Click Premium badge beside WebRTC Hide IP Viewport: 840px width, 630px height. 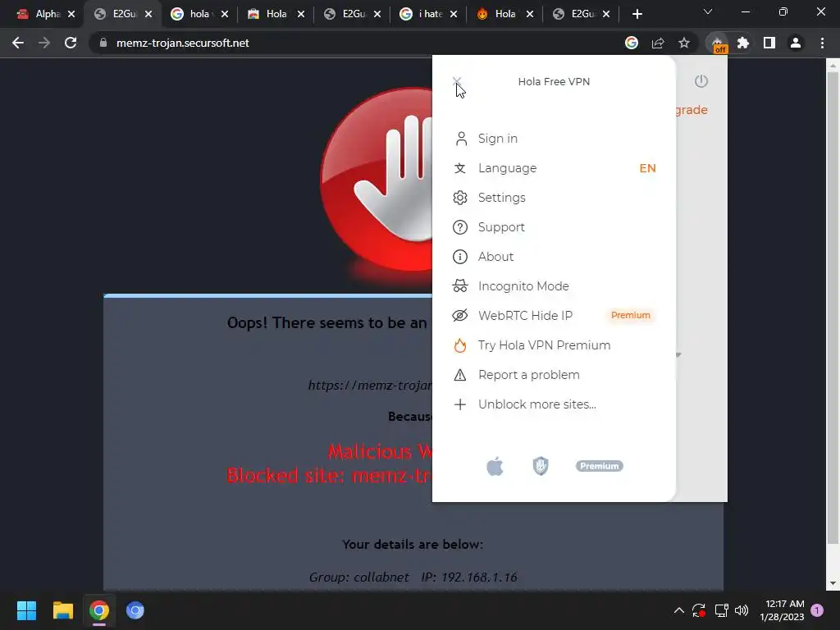tap(631, 315)
